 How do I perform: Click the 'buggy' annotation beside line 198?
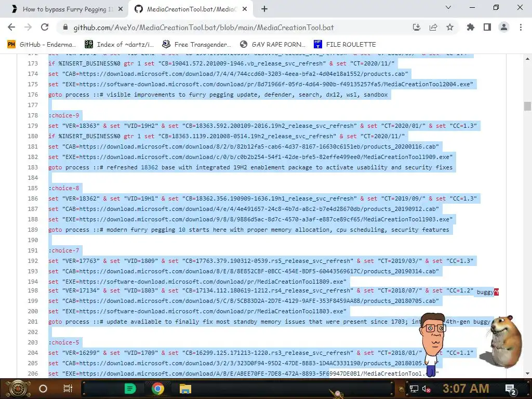[485, 292]
